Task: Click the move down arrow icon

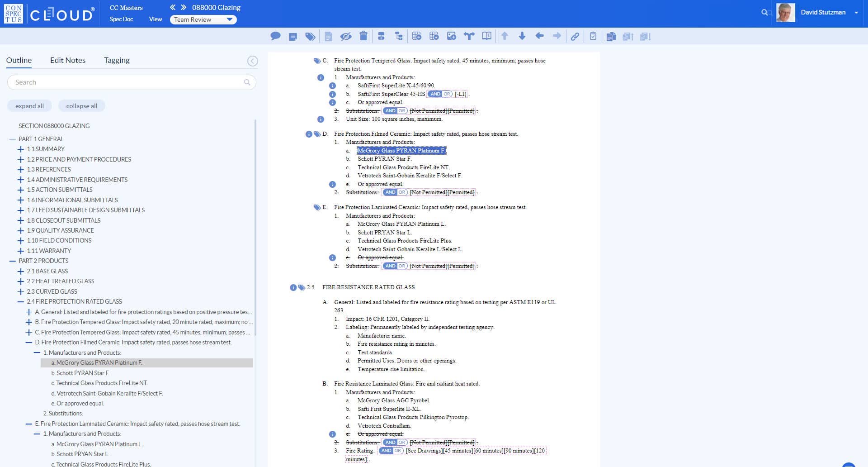Action: (522, 36)
